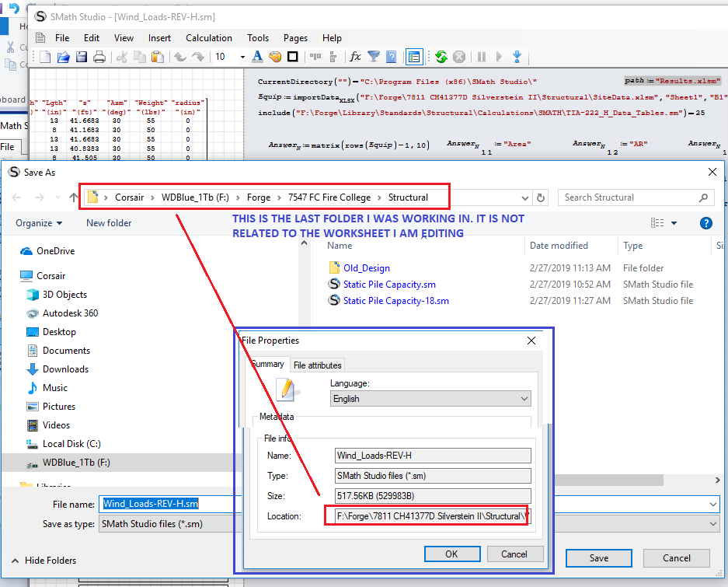Open the insert function fx tool
This screenshot has width=728, height=587.
tap(355, 57)
